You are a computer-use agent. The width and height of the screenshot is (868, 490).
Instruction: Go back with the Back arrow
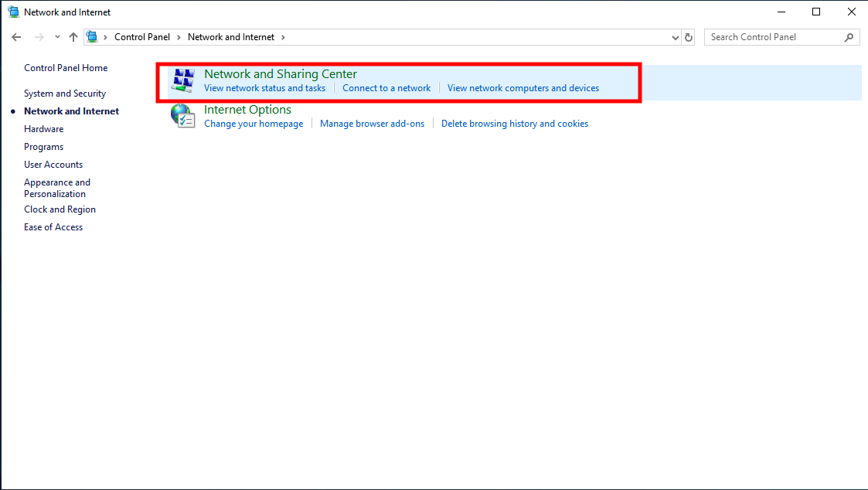(x=16, y=37)
